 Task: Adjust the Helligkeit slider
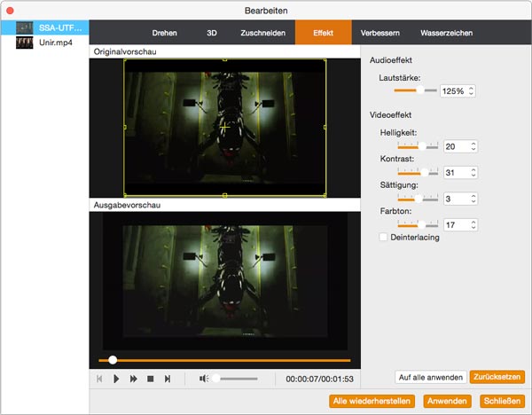(418, 146)
